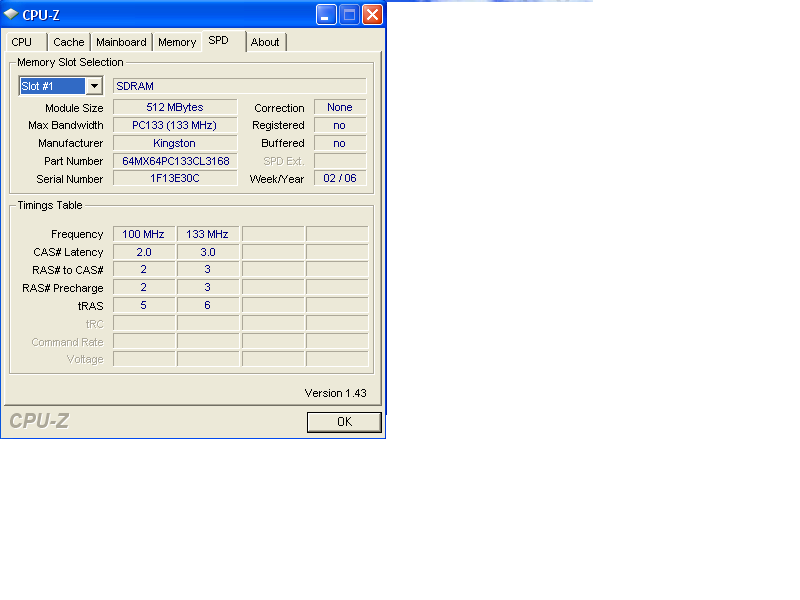Click the RAS# to CAS# label

click(x=68, y=270)
